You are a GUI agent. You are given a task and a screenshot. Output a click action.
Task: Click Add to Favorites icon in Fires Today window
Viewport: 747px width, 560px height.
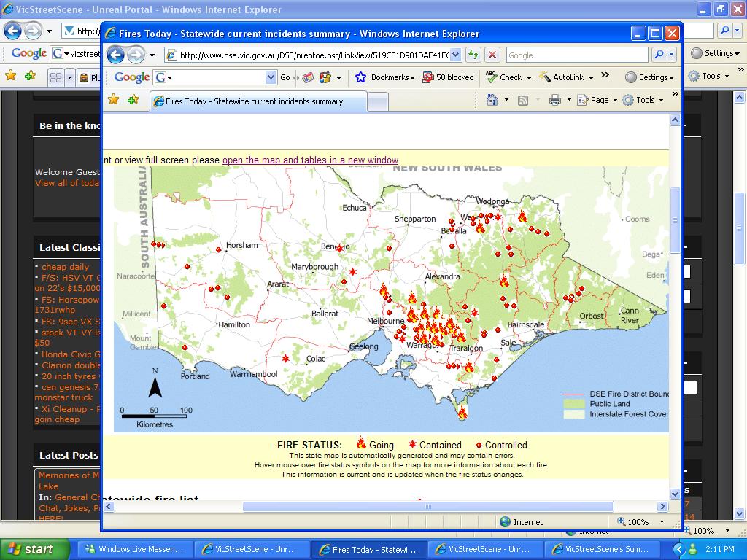[x=133, y=99]
